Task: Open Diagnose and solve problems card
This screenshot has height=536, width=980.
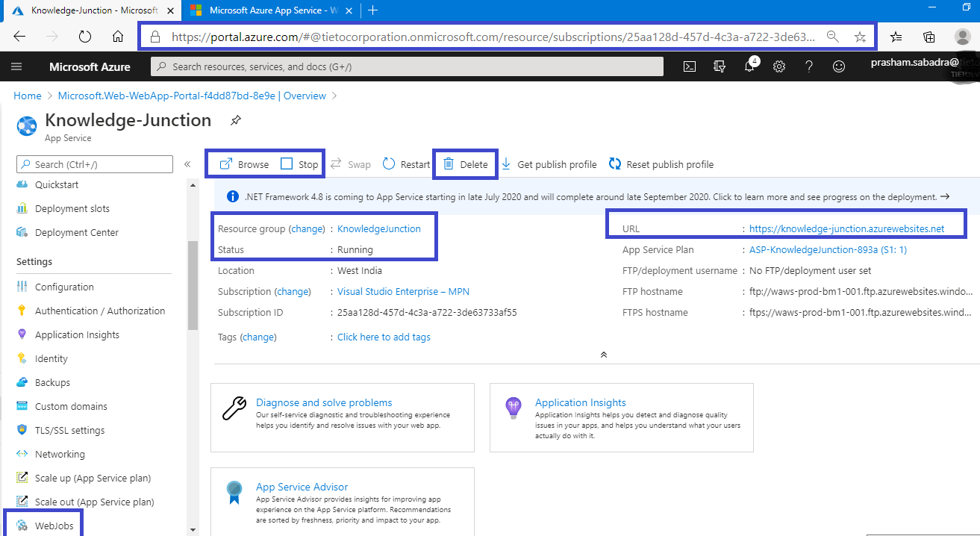Action: coord(343,417)
